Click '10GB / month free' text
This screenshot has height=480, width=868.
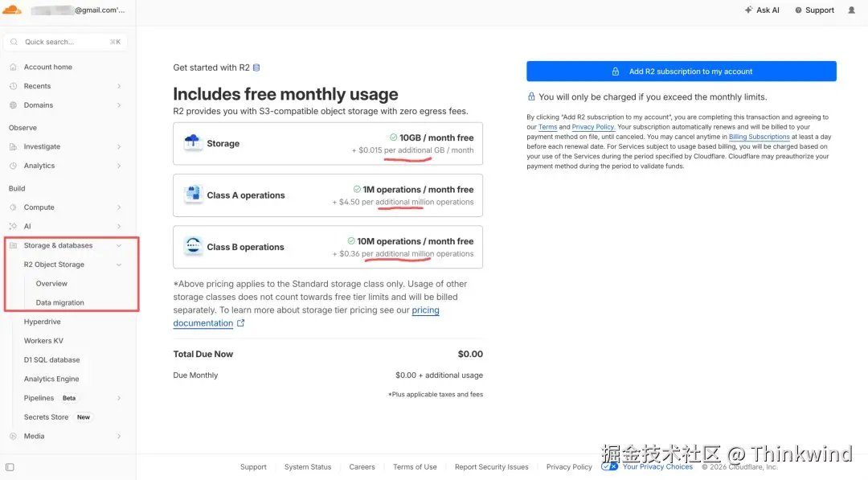pyautogui.click(x=436, y=137)
